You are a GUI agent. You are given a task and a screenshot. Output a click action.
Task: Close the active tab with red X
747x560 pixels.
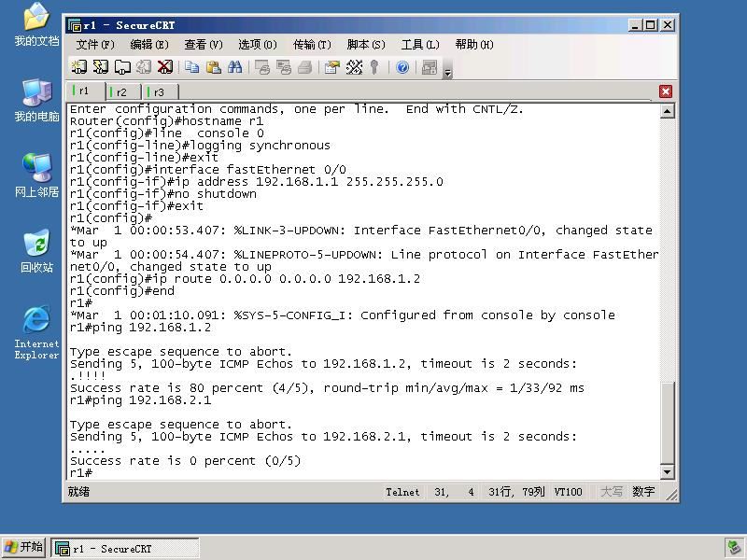pyautogui.click(x=666, y=91)
